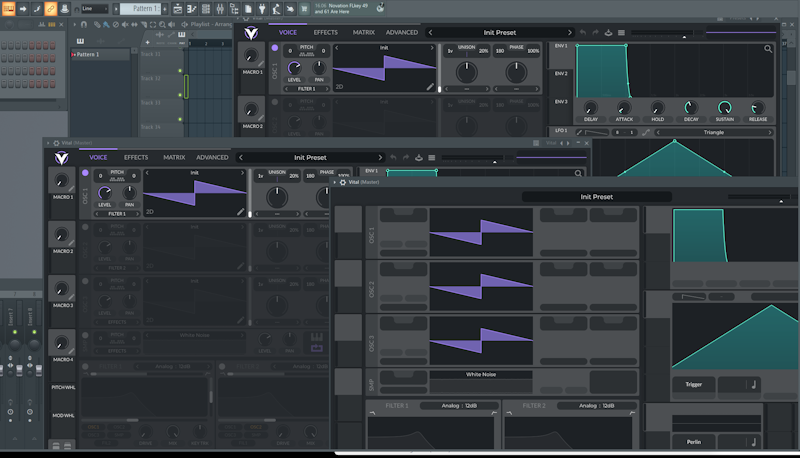Select the playlist mute tool
The height and width of the screenshot is (458, 800).
pyautogui.click(x=125, y=24)
